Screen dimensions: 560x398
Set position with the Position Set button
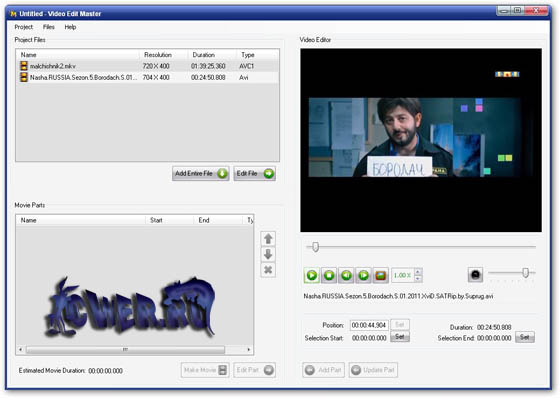400,324
